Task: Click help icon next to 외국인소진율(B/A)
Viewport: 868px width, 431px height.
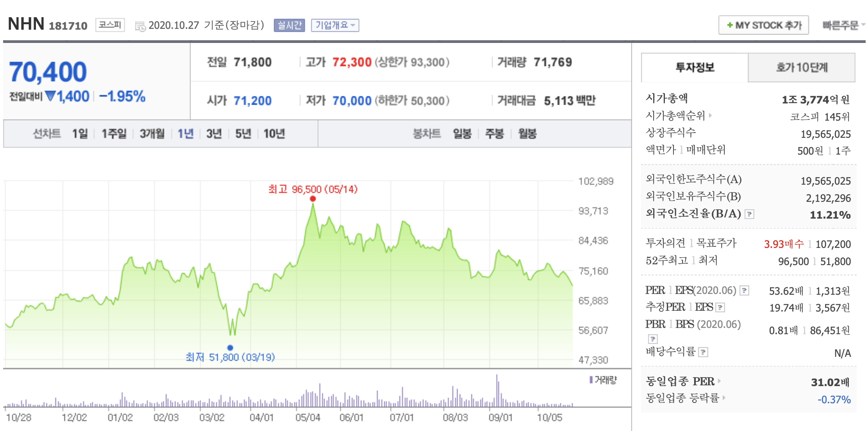Action: (x=749, y=214)
